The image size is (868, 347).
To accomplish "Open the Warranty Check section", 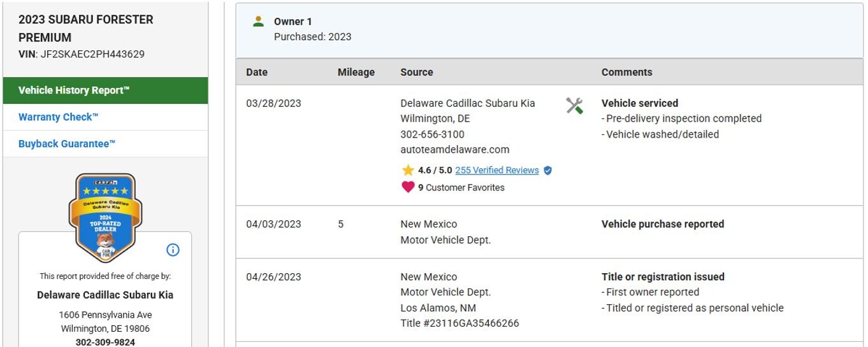I will point(59,117).
